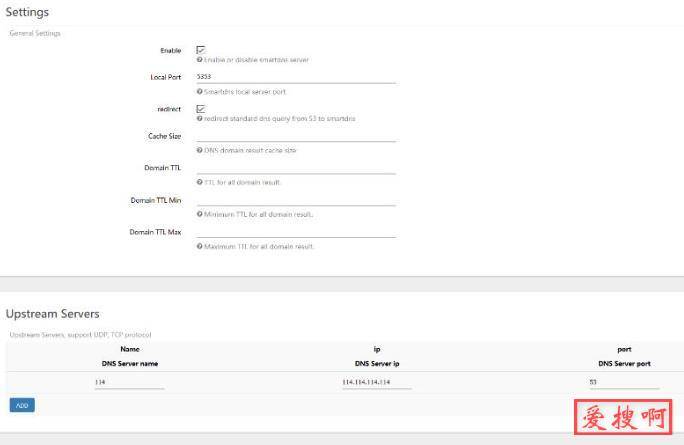Click into the Domain TTL field
Screen dimensions: 684x445
pos(296,168)
